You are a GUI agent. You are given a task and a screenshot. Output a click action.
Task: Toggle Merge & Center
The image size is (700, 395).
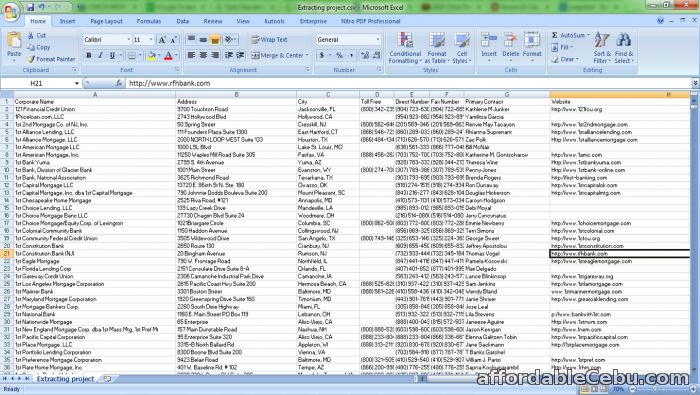coord(278,55)
